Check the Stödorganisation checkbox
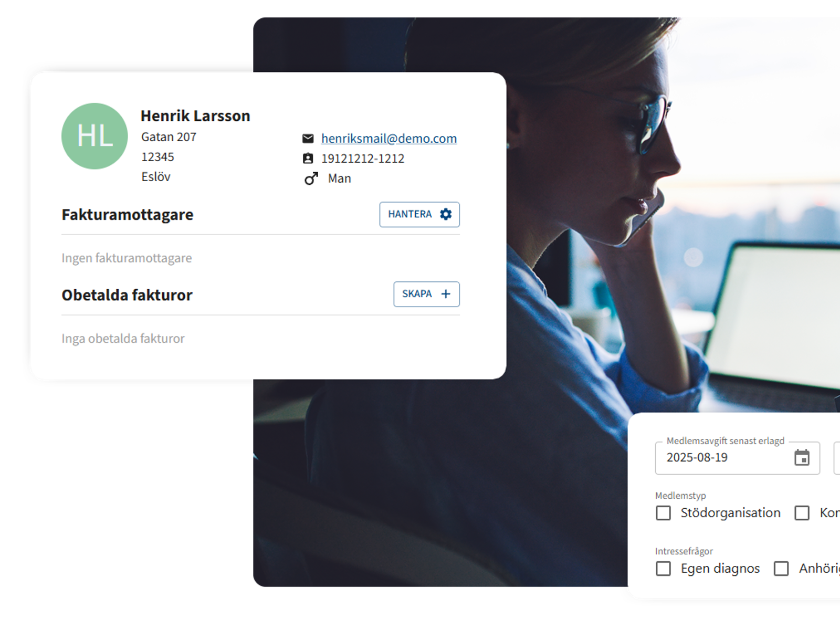 (x=664, y=513)
